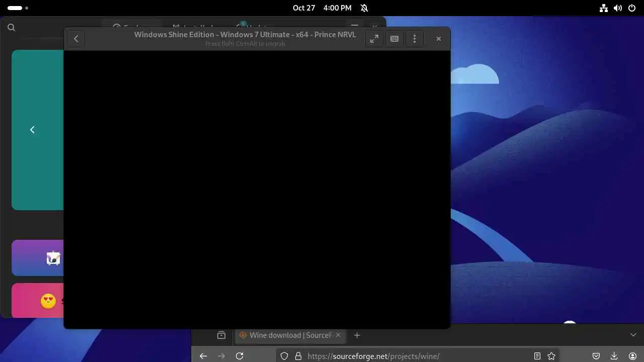The image size is (644, 362).
Task: Open the GNOME Activities overview
Action: coord(18,8)
